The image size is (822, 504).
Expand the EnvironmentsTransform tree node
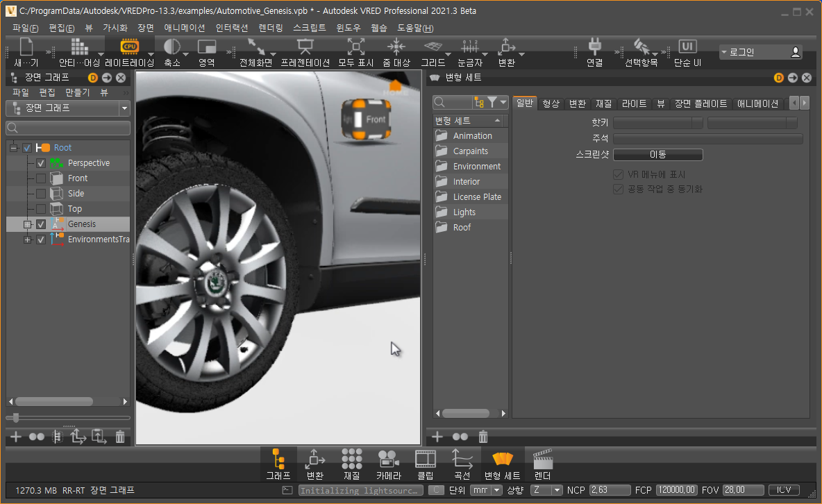point(27,240)
